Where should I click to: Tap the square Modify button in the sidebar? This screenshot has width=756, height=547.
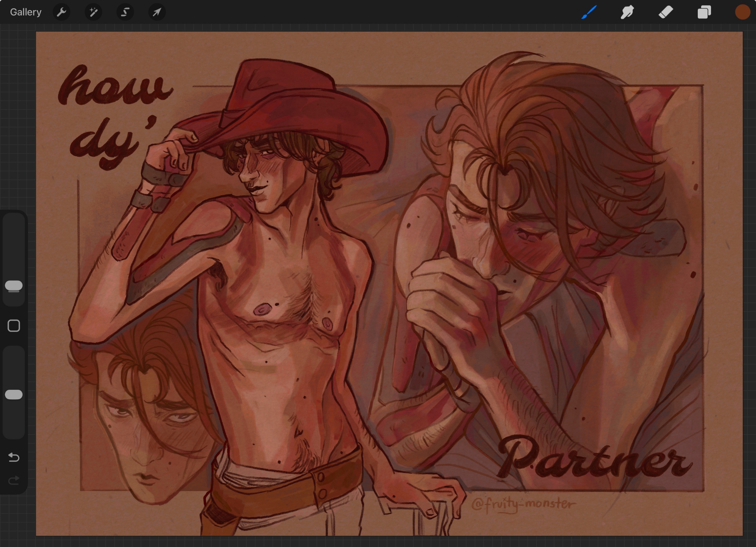pyautogui.click(x=14, y=326)
